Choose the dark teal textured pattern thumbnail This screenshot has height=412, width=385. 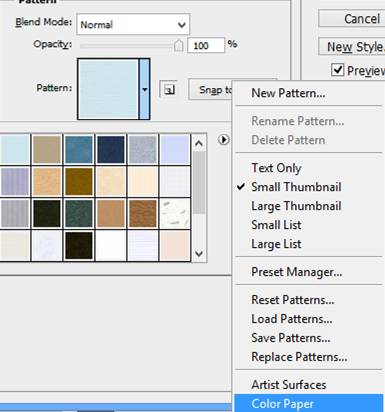(79, 213)
